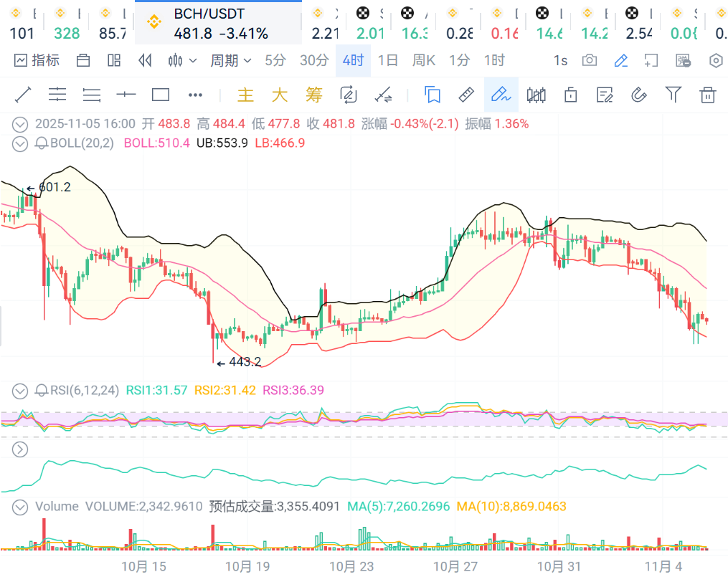Click the more drawing tools ellipsis
Image resolution: width=728 pixels, height=577 pixels.
[195, 95]
